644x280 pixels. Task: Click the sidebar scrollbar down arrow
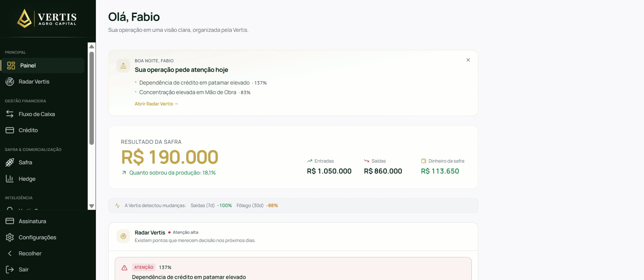tap(91, 206)
